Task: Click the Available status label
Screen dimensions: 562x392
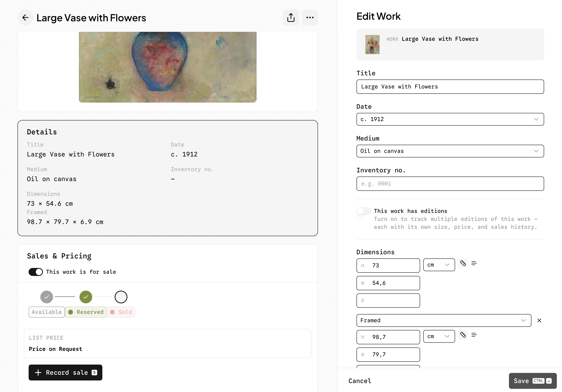Action: pyautogui.click(x=47, y=312)
